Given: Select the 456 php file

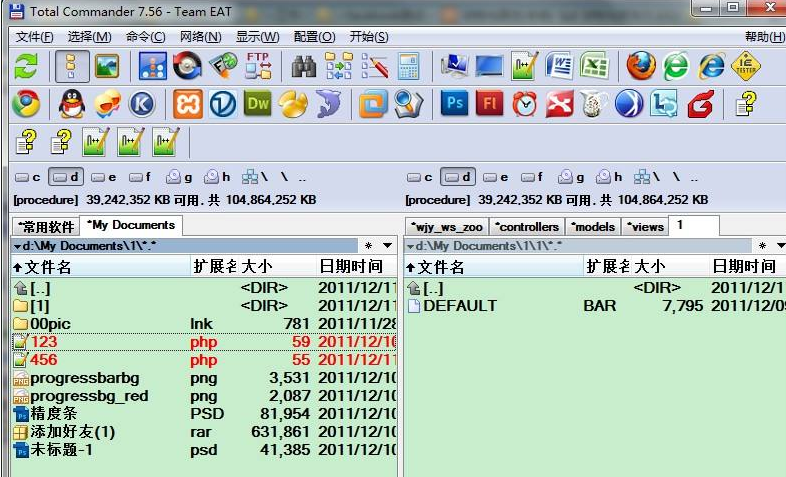Looking at the screenshot, I should [204, 360].
